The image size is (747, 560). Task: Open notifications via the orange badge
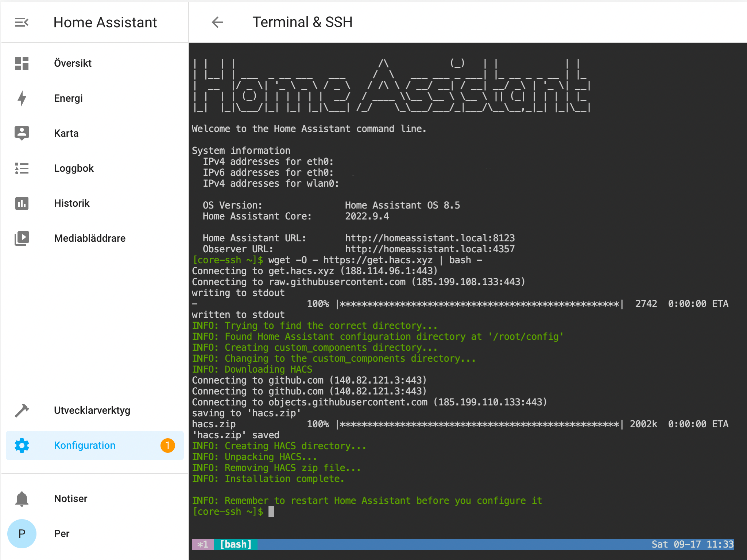tap(168, 445)
